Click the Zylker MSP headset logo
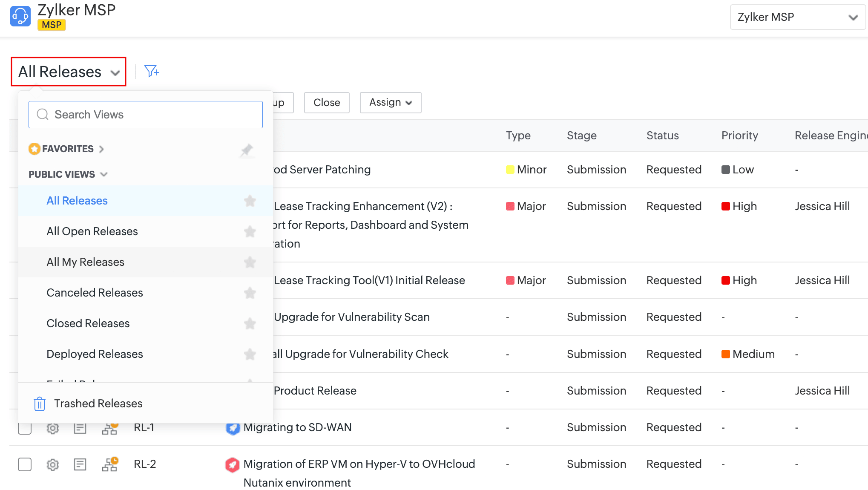Screen dimensions: 868x490 [20, 16]
